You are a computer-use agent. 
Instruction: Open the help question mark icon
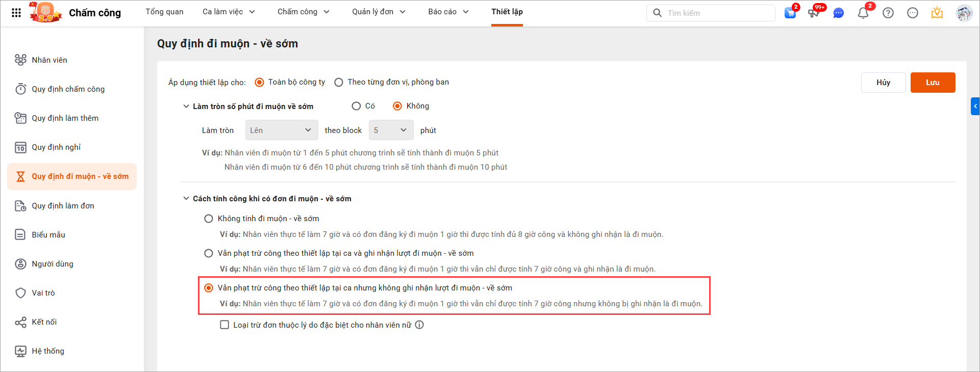[x=888, y=13]
